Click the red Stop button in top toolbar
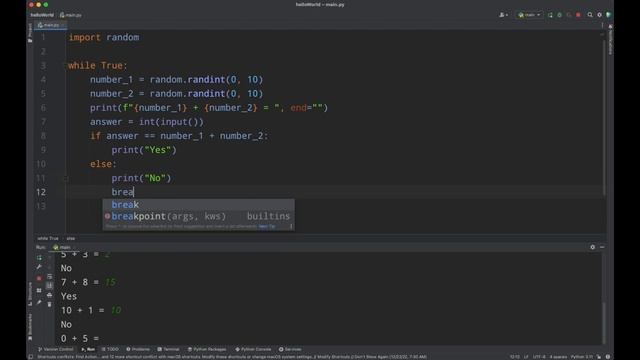 pyautogui.click(x=578, y=15)
